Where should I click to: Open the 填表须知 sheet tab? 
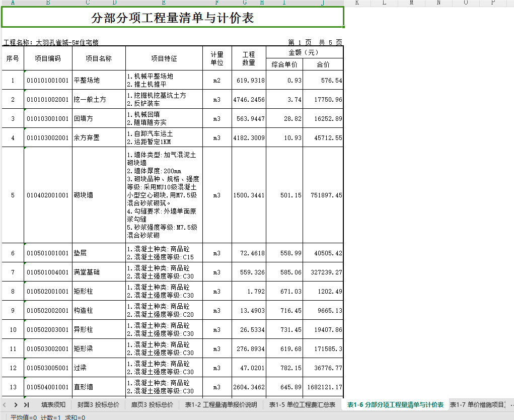click(x=53, y=405)
